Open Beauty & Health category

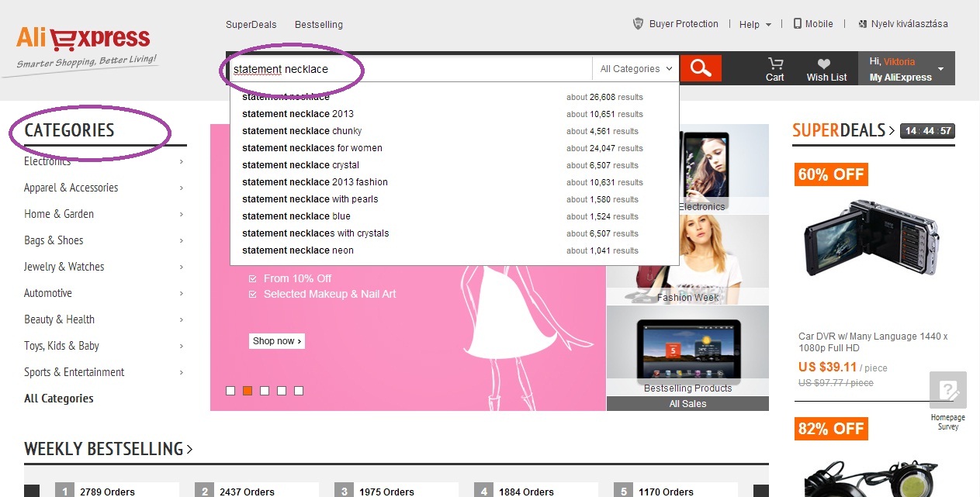pyautogui.click(x=59, y=319)
